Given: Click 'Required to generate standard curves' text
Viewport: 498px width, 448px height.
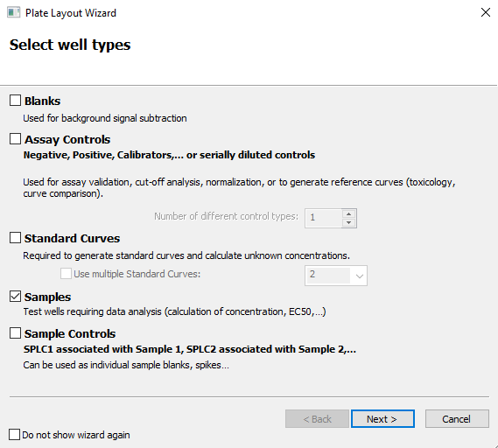Looking at the screenshot, I should (186, 255).
